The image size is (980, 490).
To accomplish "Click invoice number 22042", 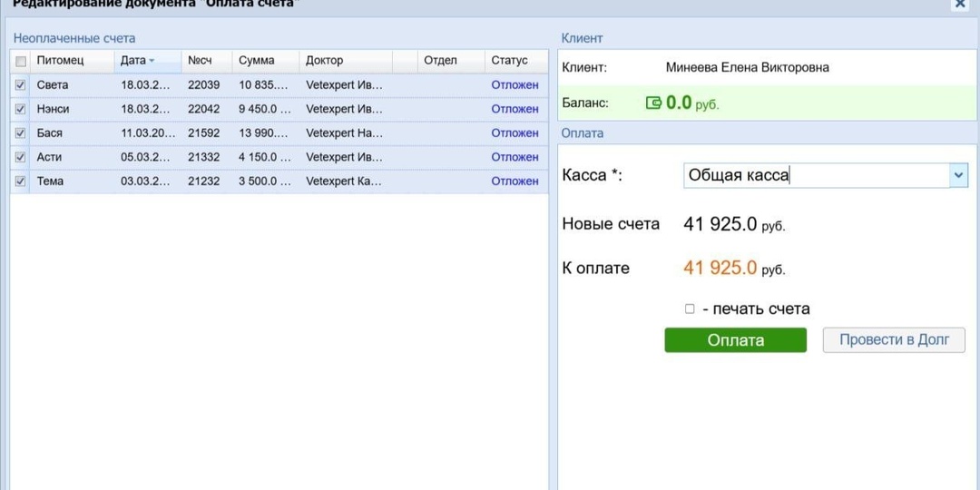I will (x=204, y=109).
